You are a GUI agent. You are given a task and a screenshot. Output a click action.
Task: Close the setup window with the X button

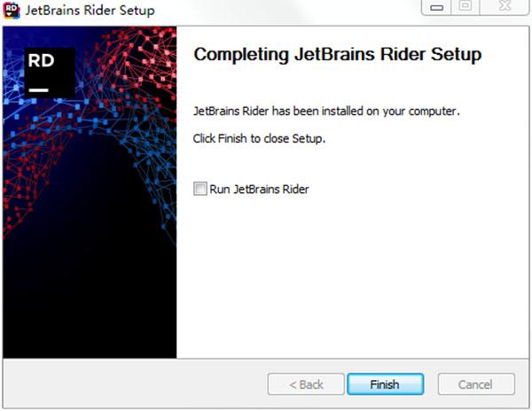pos(505,7)
